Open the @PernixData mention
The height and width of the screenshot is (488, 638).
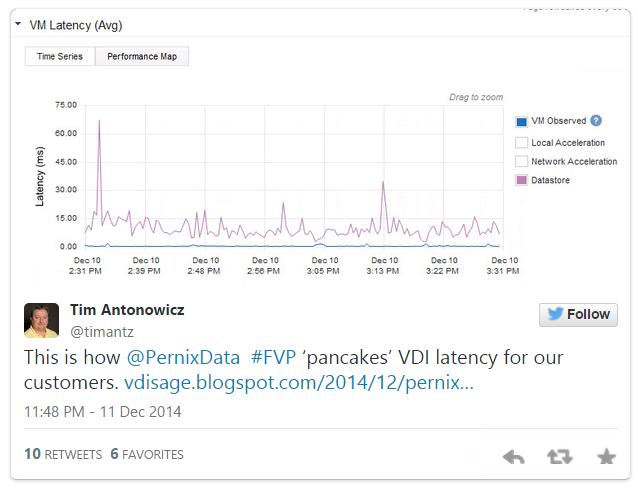(183, 358)
